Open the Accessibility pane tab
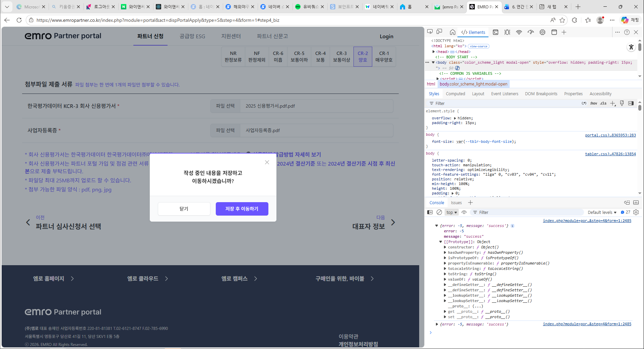The width and height of the screenshot is (644, 349). (x=600, y=94)
